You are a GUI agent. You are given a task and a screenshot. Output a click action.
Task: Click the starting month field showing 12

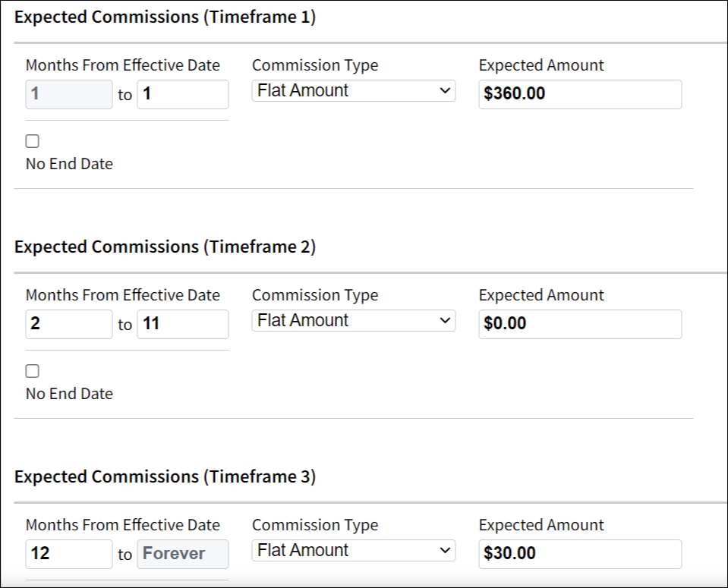(68, 554)
